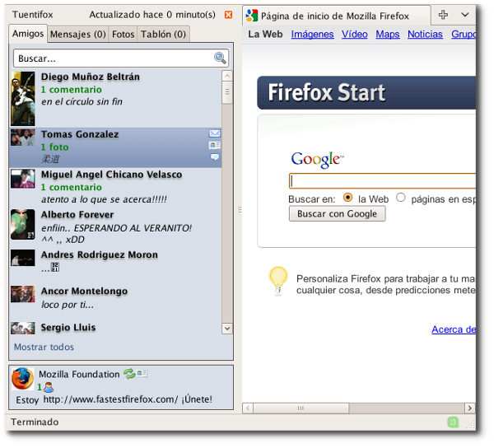Open the tab list dropdown arrow
Viewport: 494px width, 448px height.
[465, 15]
